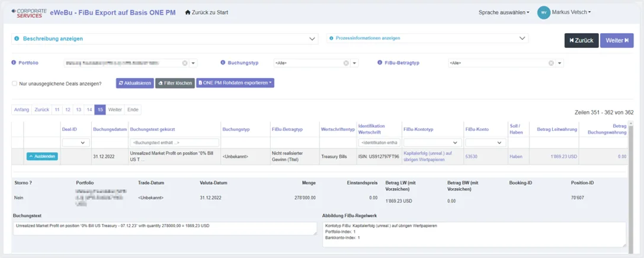Image resolution: width=644 pixels, height=258 pixels.
Task: Jump to Anfang in the pagination
Action: tap(21, 110)
